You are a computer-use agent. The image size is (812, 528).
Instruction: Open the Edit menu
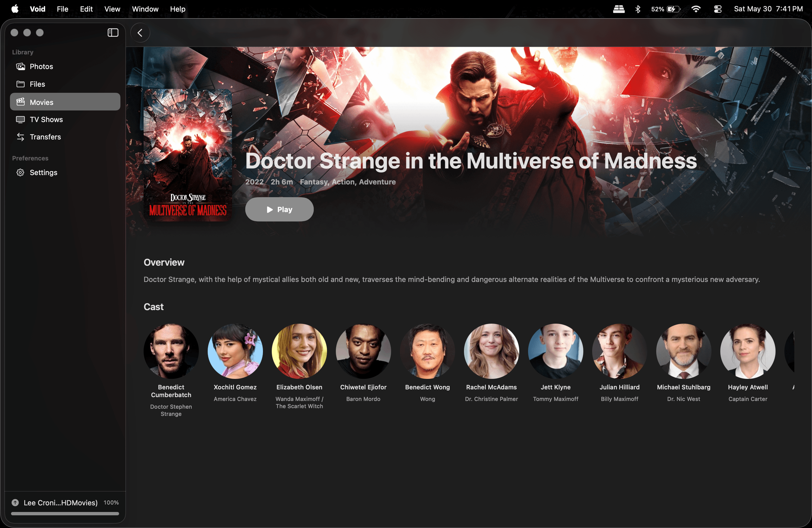[86, 9]
